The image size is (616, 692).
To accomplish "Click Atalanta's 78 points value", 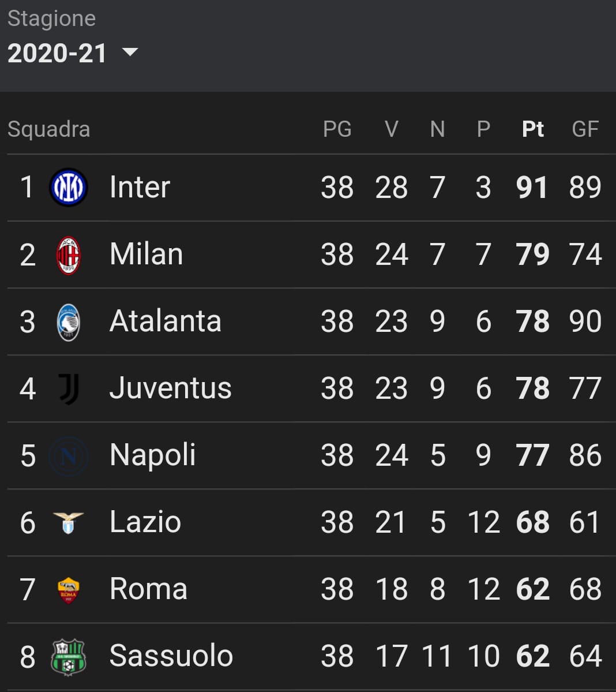I will pyautogui.click(x=533, y=321).
